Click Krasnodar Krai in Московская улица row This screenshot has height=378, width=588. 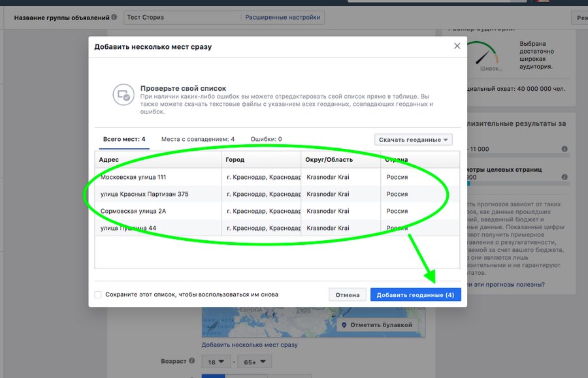[x=328, y=177]
